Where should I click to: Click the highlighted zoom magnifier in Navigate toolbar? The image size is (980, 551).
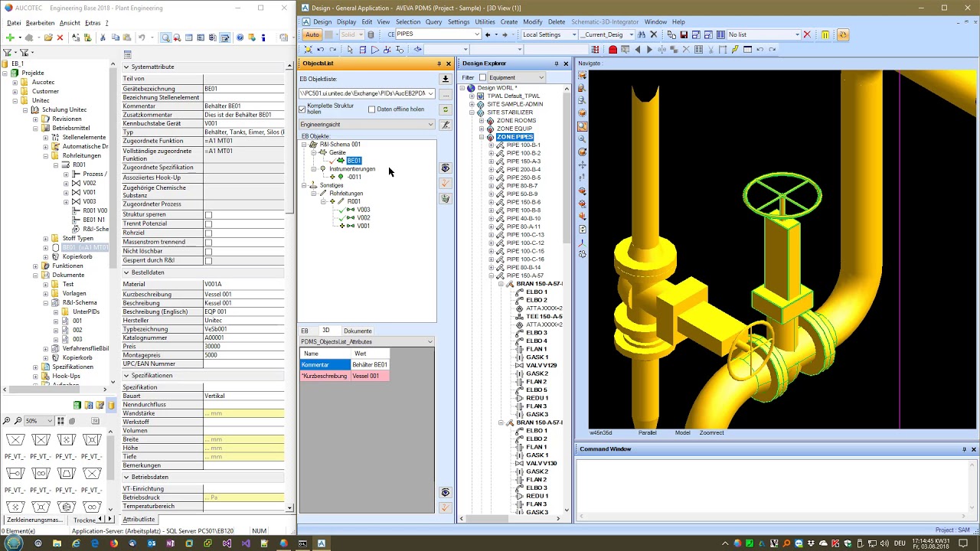pos(583,126)
